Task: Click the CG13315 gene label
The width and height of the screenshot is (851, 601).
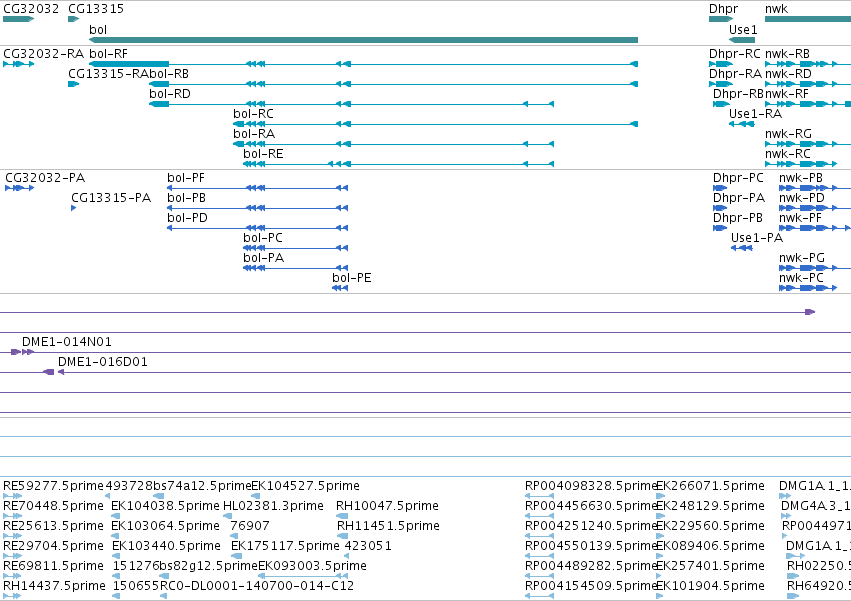Action: coord(96,9)
